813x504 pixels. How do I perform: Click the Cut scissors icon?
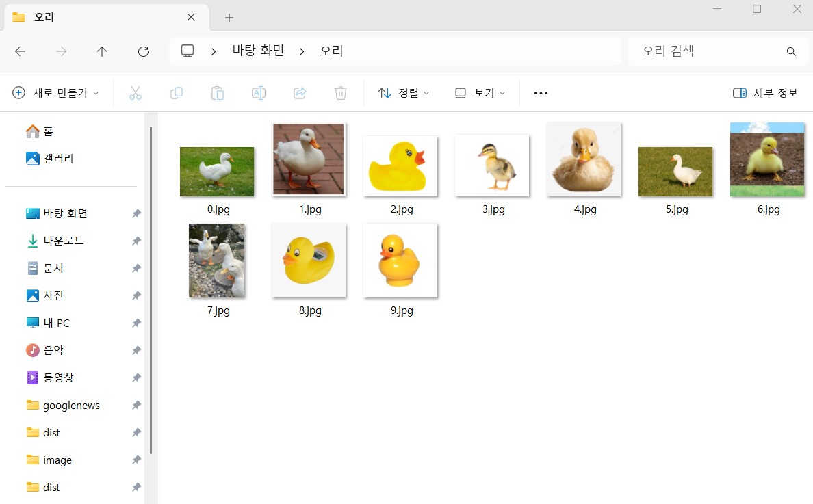click(135, 93)
